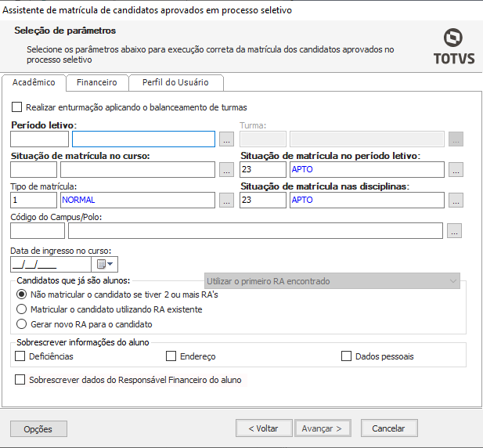Click the Período letivo code input field

pyautogui.click(x=39, y=139)
